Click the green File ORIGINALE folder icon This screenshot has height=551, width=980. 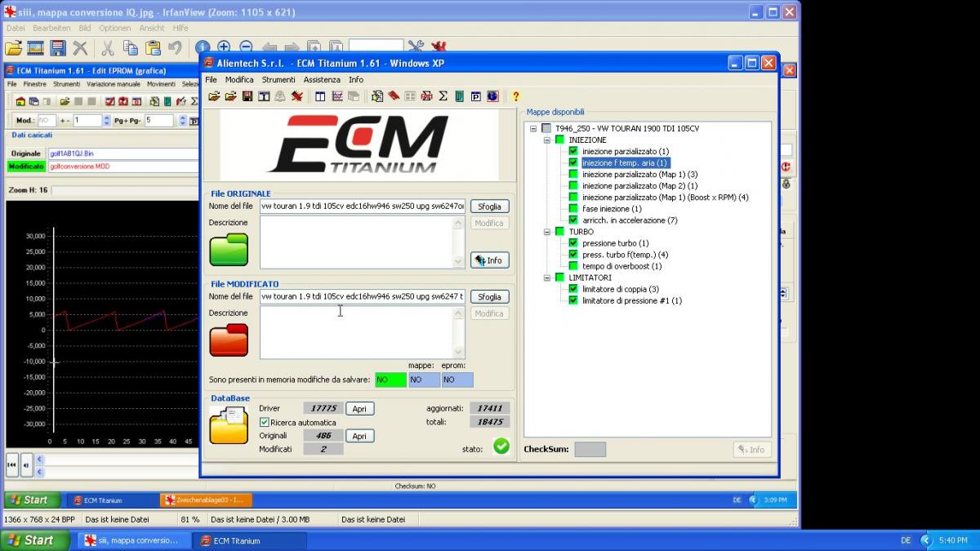(229, 251)
